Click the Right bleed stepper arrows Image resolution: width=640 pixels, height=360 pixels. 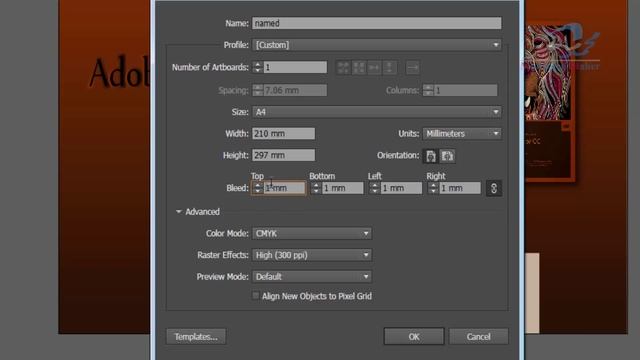[x=433, y=188]
